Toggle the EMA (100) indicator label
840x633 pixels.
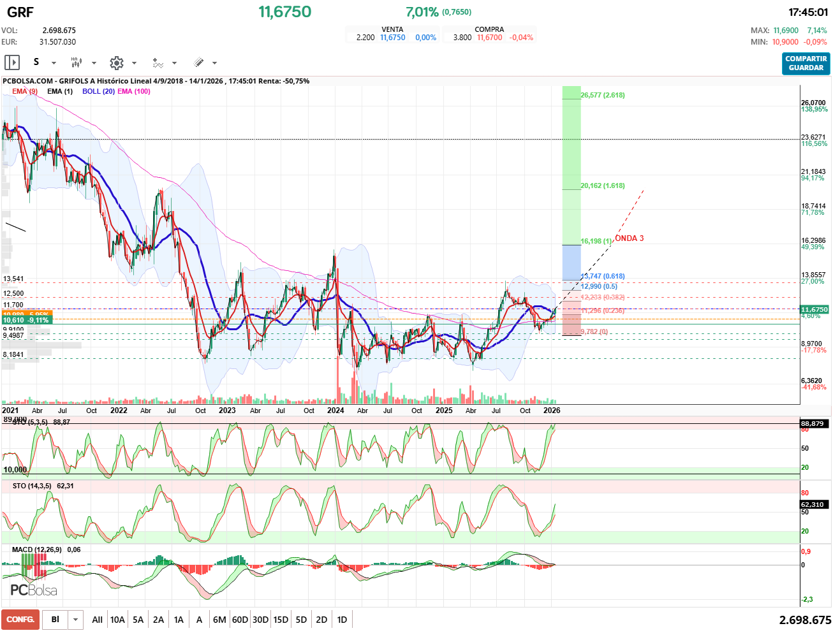(134, 91)
